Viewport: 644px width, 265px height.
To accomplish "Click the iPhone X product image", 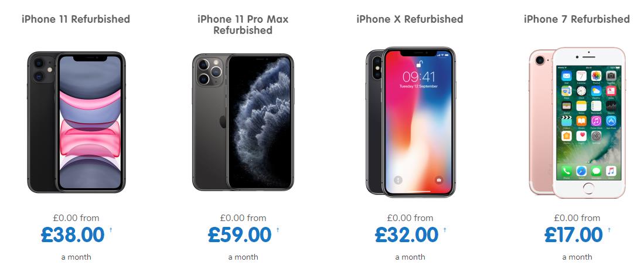I will (x=411, y=122).
